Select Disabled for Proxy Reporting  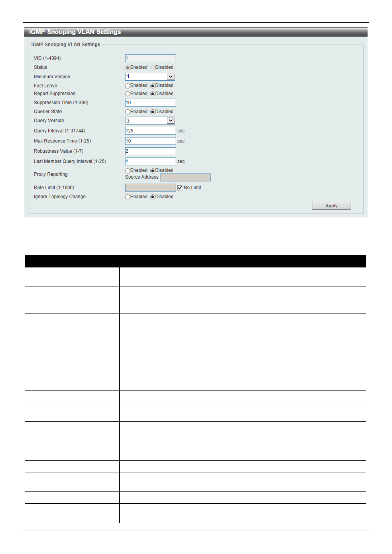[153, 171]
